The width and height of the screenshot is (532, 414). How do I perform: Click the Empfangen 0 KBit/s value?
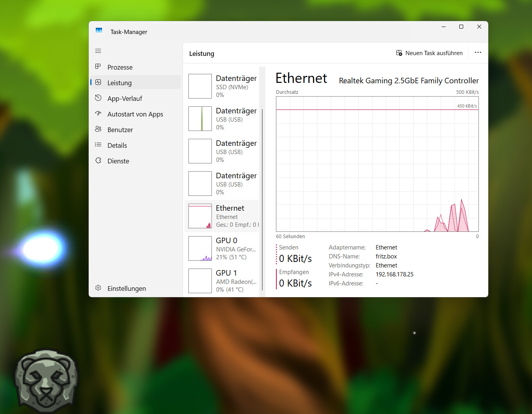point(296,283)
